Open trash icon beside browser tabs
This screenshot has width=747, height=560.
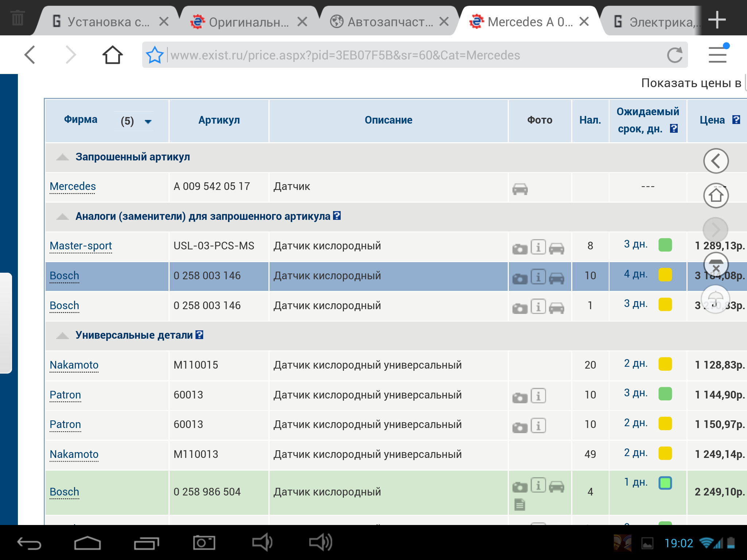pos(17,18)
